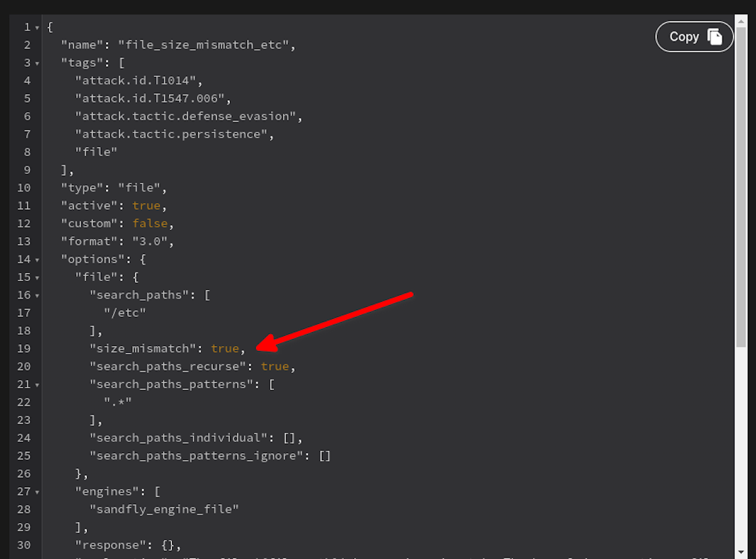756x559 pixels.
Task: Collapse the "search_paths" array
Action: 38,295
